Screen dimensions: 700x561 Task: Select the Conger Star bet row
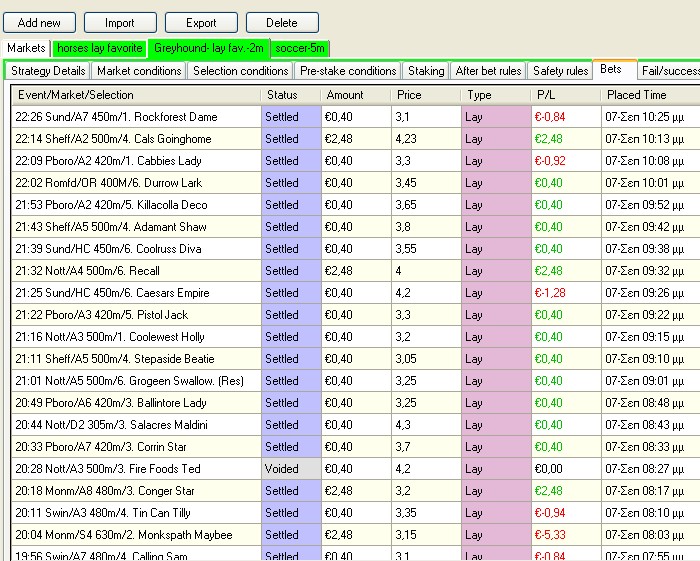[x=356, y=491]
